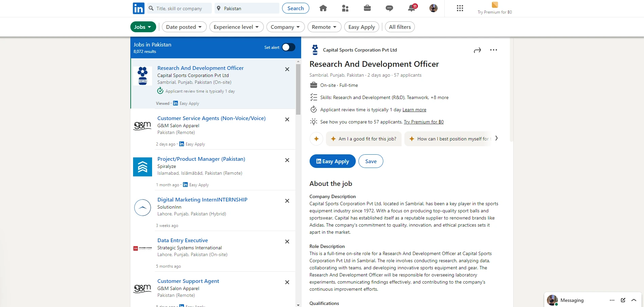644x307 pixels.
Task: Show more AI prompt suggestions with the chevron
Action: (x=496, y=138)
